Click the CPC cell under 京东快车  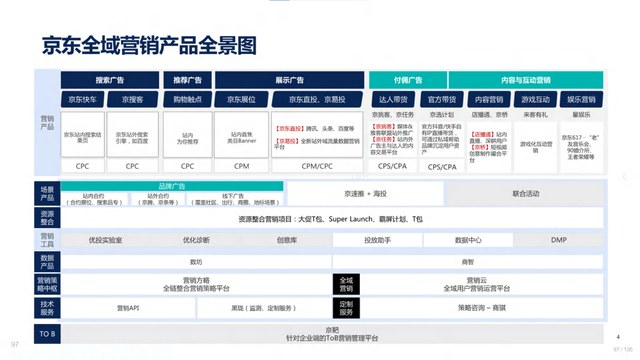point(82,166)
